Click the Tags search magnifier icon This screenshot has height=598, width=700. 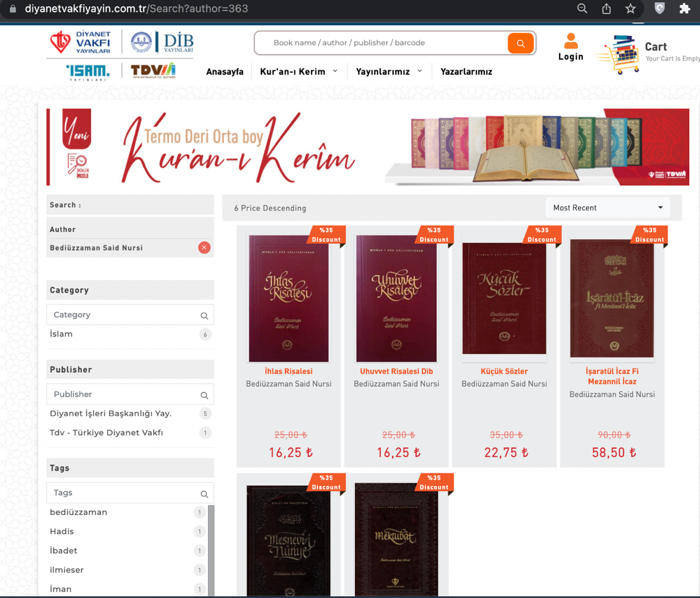(204, 494)
